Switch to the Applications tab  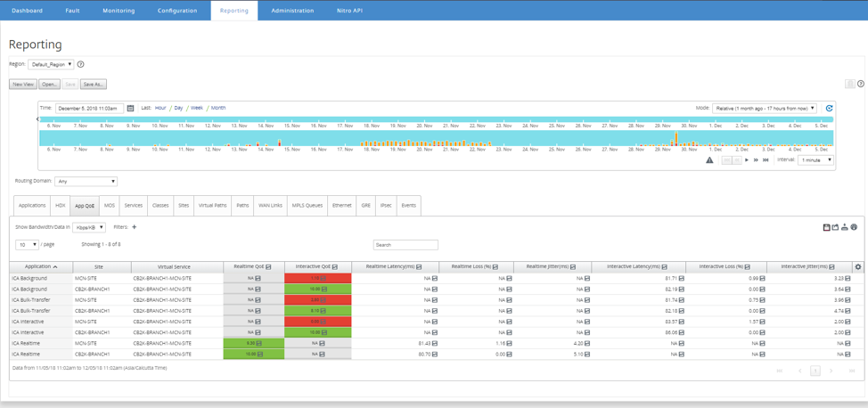coord(32,205)
